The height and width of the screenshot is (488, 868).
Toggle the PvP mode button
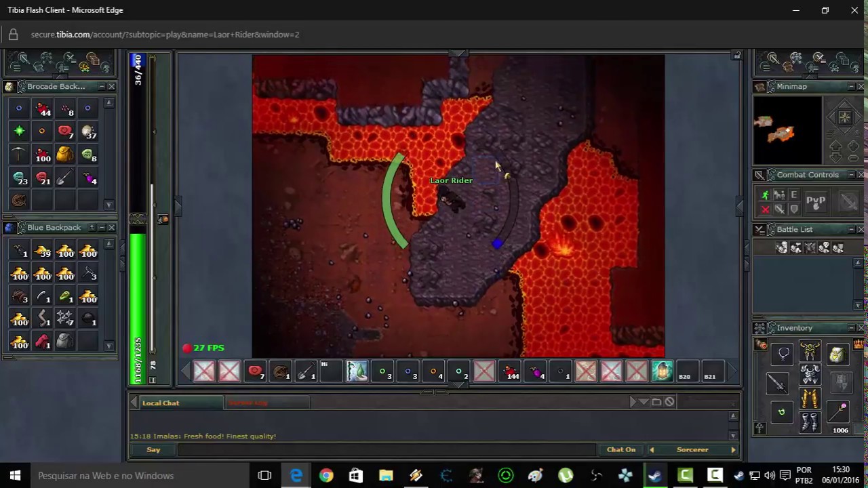(816, 201)
